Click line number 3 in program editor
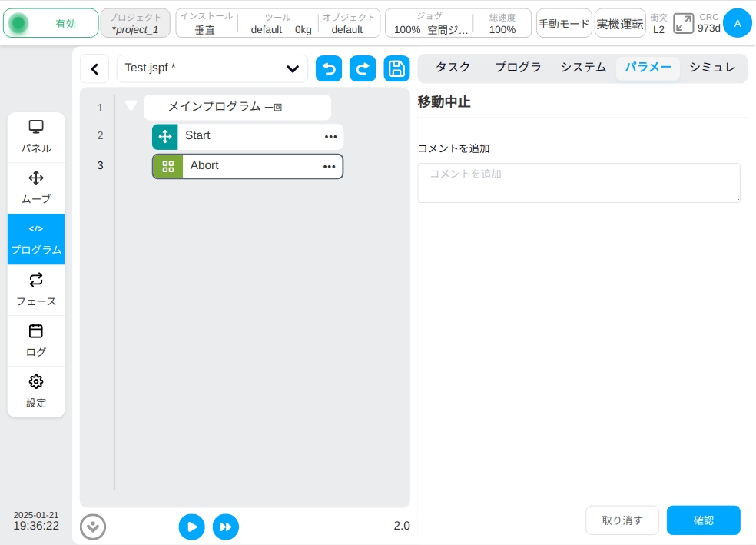Image resolution: width=756 pixels, height=545 pixels. (x=101, y=165)
